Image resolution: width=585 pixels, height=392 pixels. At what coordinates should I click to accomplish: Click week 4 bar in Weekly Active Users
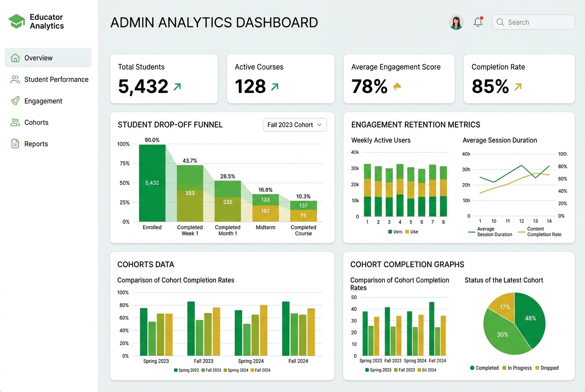click(400, 190)
